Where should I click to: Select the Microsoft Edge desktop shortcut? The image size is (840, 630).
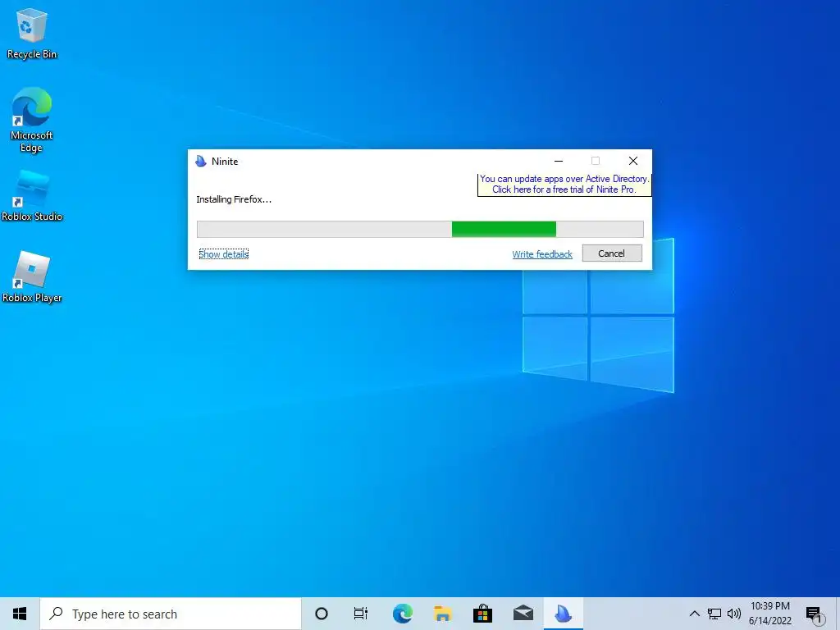(x=32, y=120)
